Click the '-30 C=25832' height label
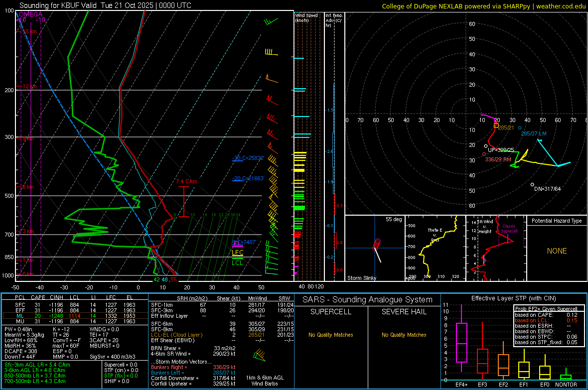This screenshot has width=588, height=390. pos(248,158)
